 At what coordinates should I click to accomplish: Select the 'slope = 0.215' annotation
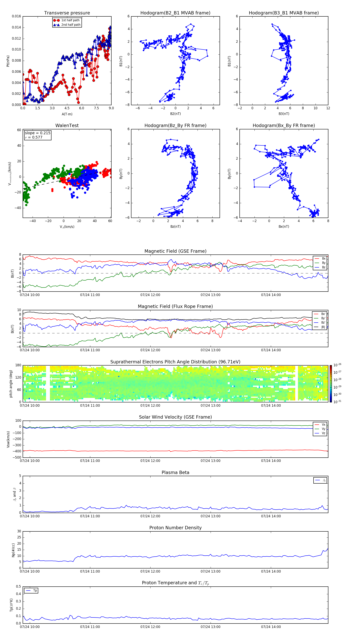pos(37,133)
